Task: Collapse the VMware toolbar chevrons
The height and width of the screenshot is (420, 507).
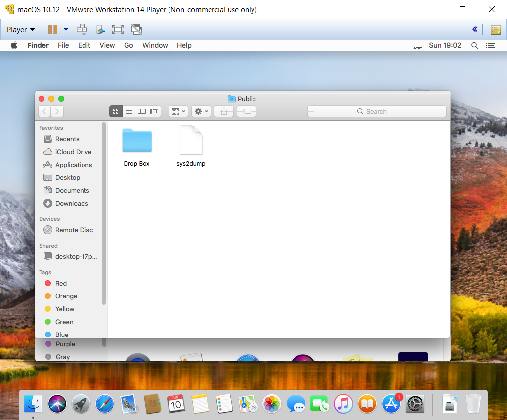Action: pyautogui.click(x=475, y=30)
